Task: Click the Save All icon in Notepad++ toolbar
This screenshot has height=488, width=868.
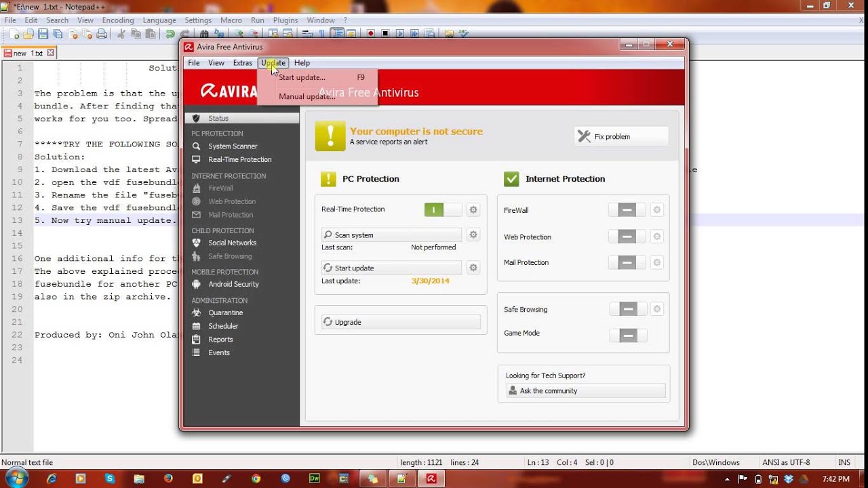Action: click(58, 33)
